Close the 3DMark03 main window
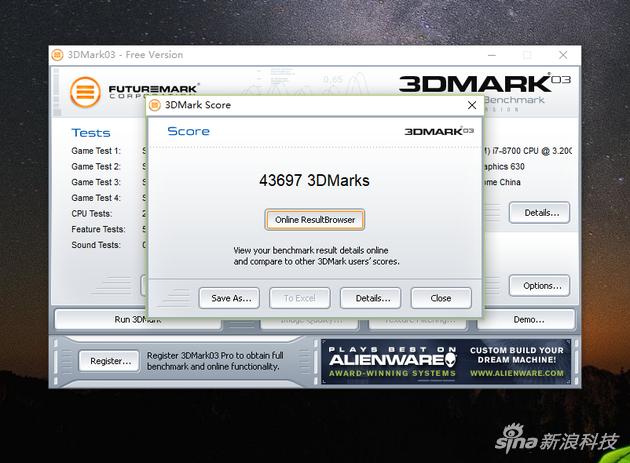Image resolution: width=630 pixels, height=463 pixels. tap(563, 55)
